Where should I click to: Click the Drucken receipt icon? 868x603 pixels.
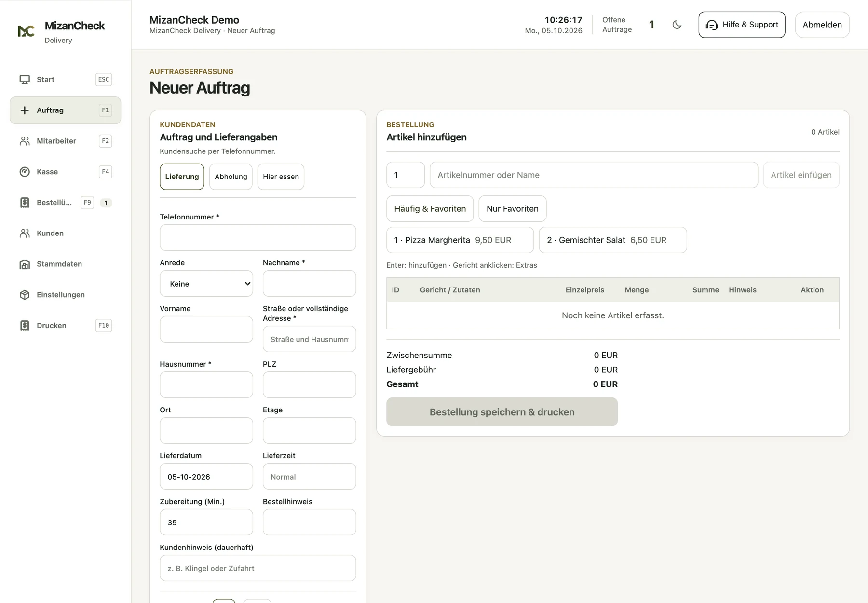(25, 326)
